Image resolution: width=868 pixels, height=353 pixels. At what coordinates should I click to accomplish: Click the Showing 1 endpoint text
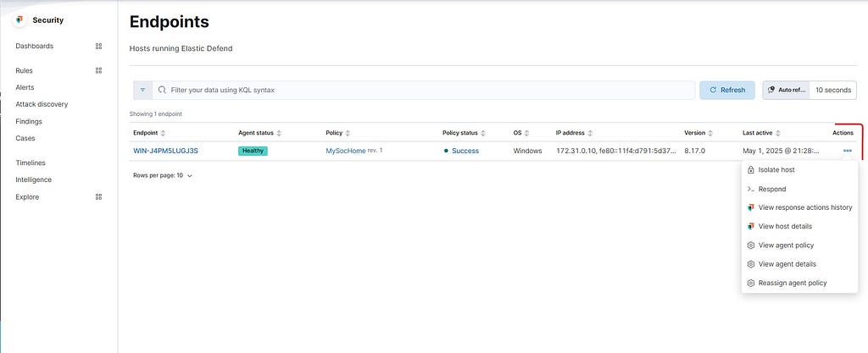pyautogui.click(x=156, y=114)
